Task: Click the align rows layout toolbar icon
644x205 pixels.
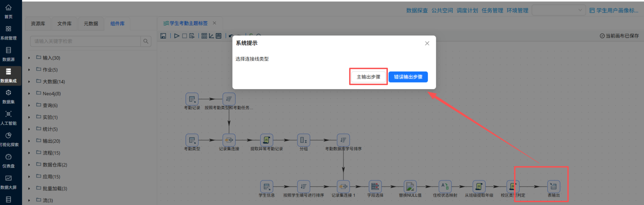Action: pos(204,36)
